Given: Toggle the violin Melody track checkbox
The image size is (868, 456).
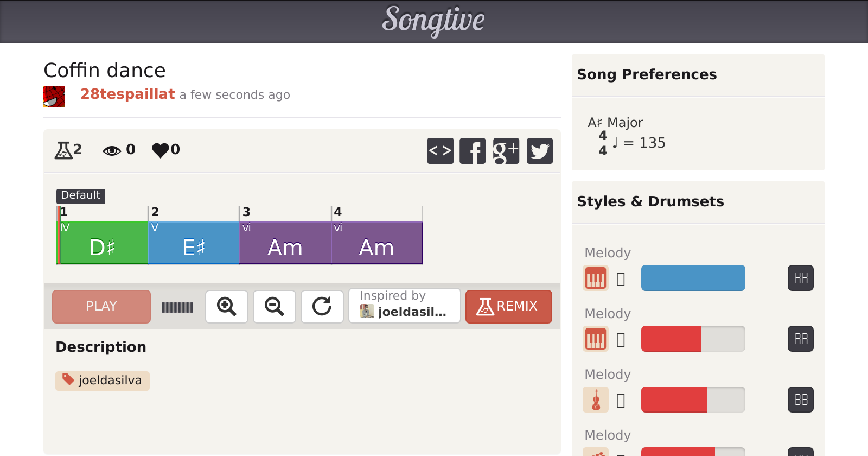Looking at the screenshot, I should point(621,401).
